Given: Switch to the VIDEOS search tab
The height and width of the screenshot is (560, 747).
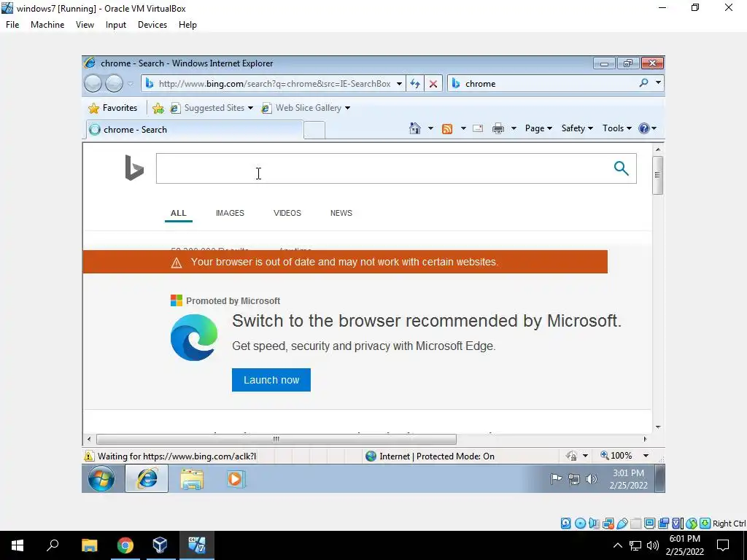Looking at the screenshot, I should pyautogui.click(x=287, y=213).
